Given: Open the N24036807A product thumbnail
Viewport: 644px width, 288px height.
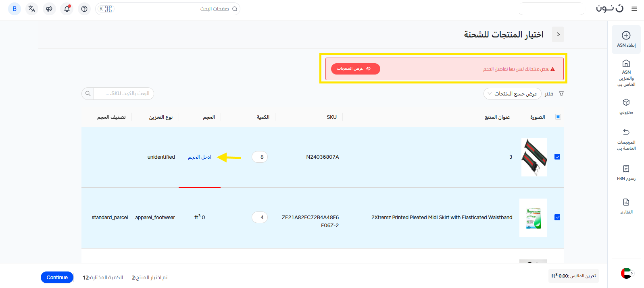Looking at the screenshot, I should pyautogui.click(x=534, y=157).
